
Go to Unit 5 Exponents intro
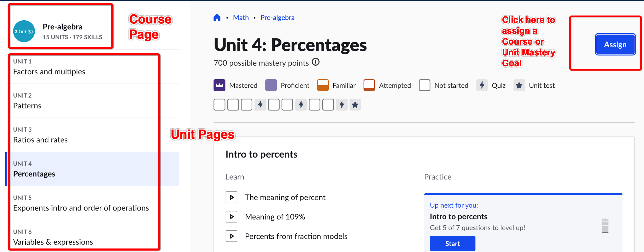pyautogui.click(x=81, y=208)
